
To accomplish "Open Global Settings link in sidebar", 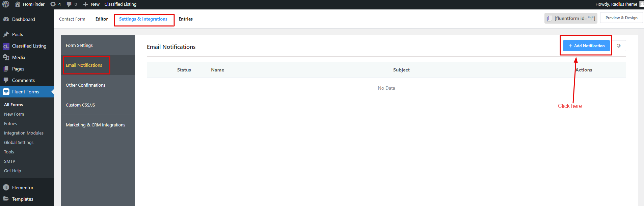I will click(19, 142).
